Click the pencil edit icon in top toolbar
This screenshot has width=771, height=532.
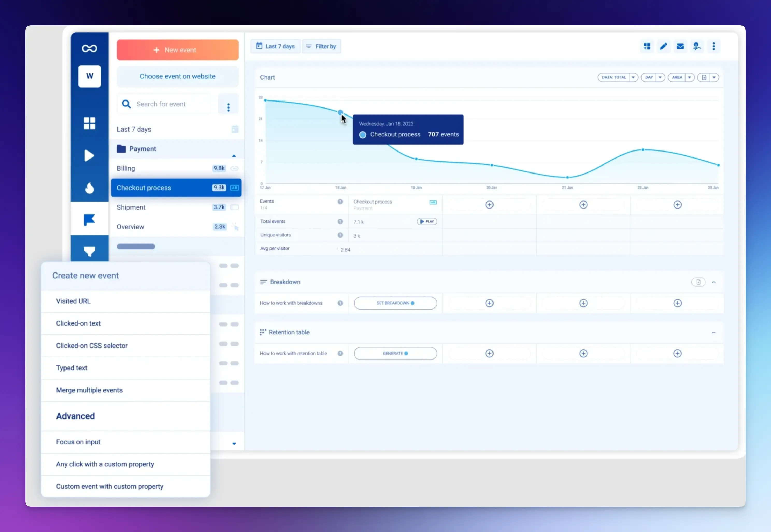[663, 46]
